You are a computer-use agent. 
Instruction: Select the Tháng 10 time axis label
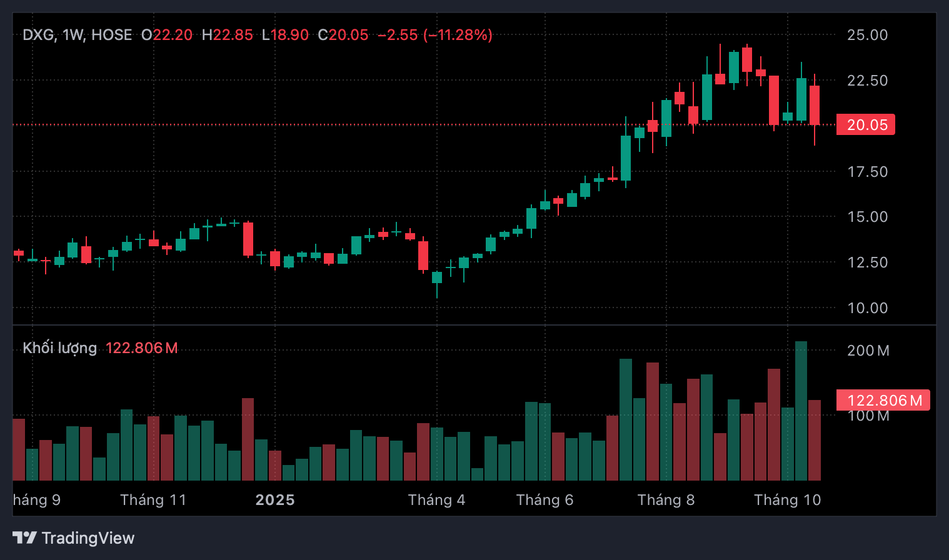pos(787,500)
